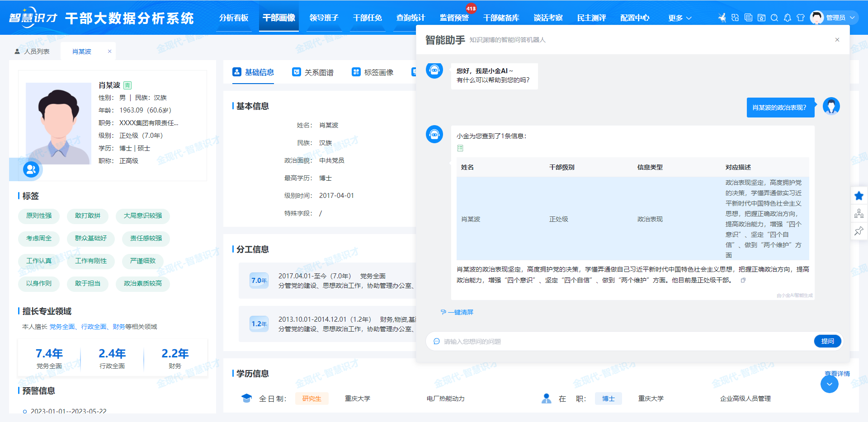
Task: Click the copy documents icon in the header
Action: click(749, 18)
